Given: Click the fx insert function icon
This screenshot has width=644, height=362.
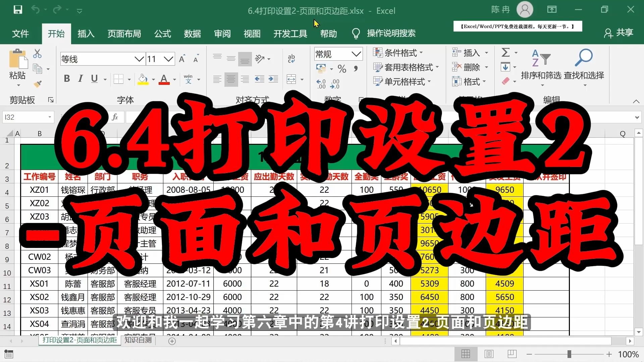Looking at the screenshot, I should pyautogui.click(x=115, y=117).
